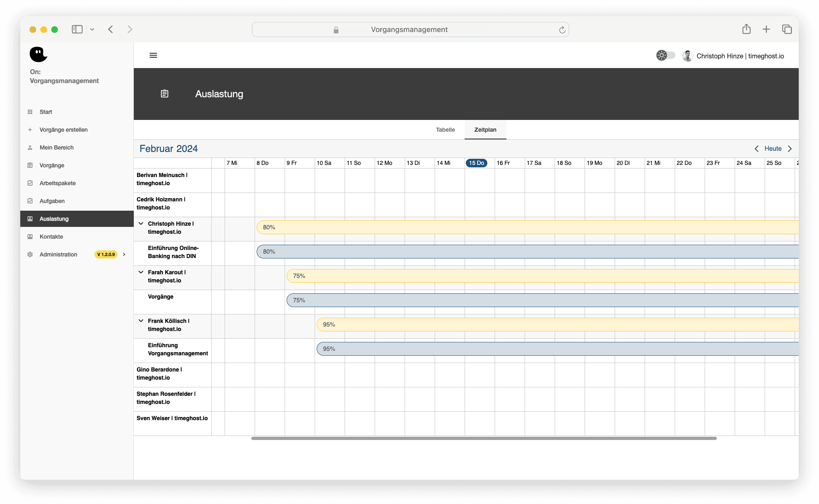The width and height of the screenshot is (819, 504).
Task: Open the hamburger menu icon
Action: [153, 56]
